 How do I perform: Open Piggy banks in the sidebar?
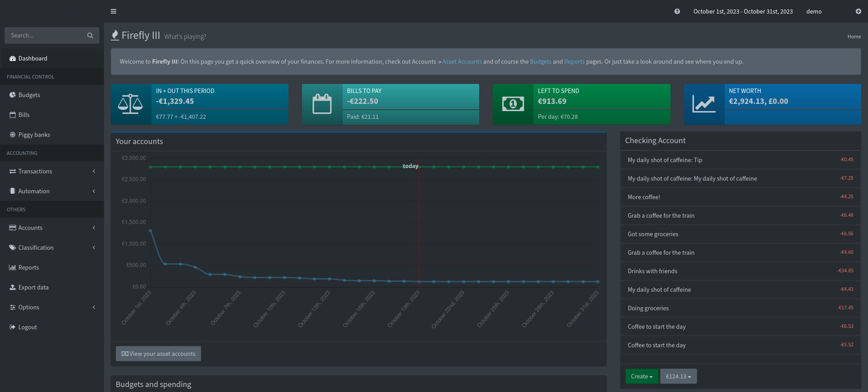52,135
